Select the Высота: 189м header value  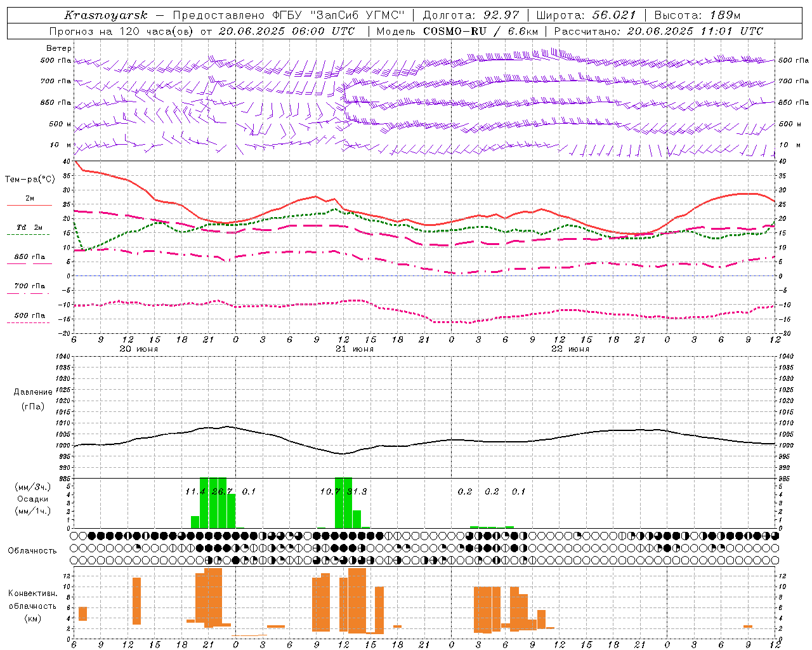[697, 15]
